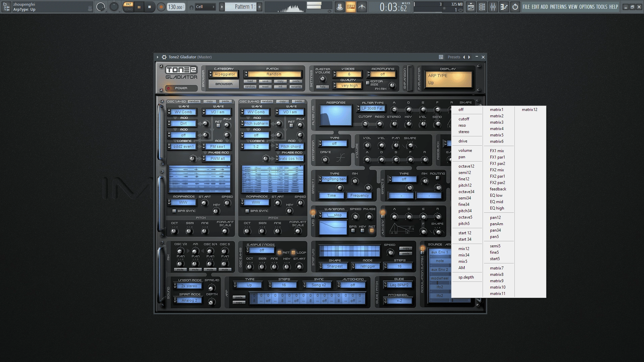The width and height of the screenshot is (644, 362).
Task: Select next preset arrow in plugin title bar
Action: pos(469,57)
